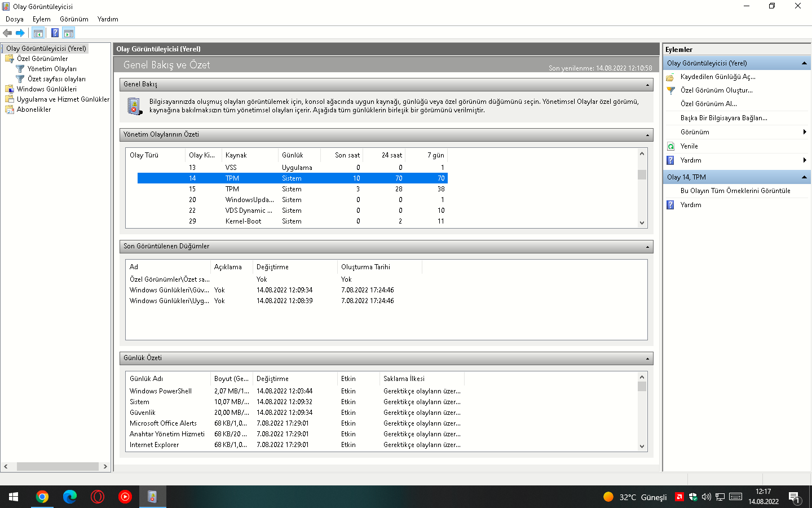The image size is (812, 508).
Task: Launch Google Chrome from the taskbar
Action: [x=42, y=497]
